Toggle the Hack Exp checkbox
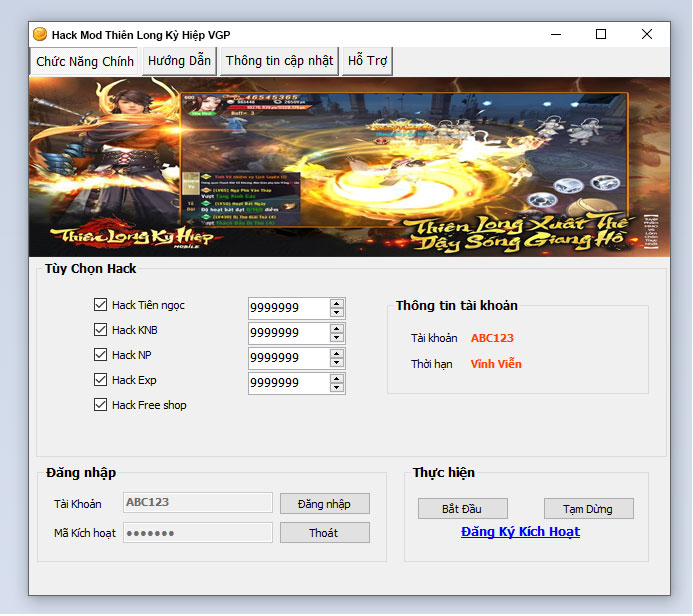This screenshot has height=616, width=693. coord(100,380)
